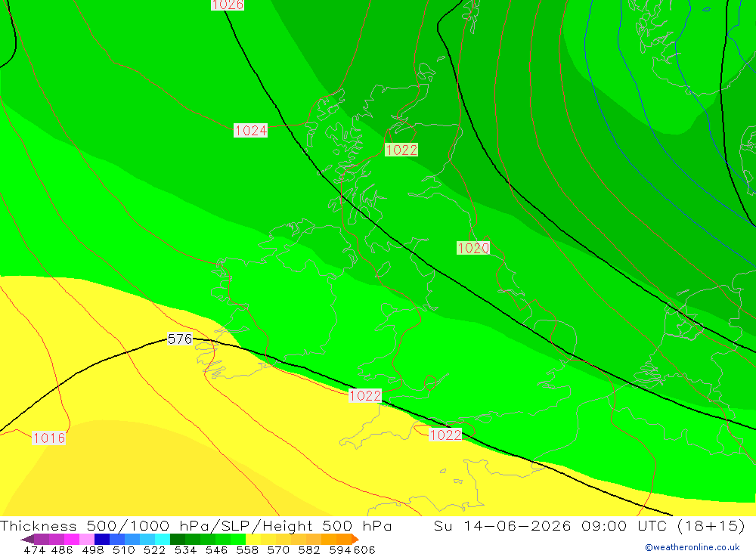The height and width of the screenshot is (554, 756).
Task: Click the 498 legend scale value
Action: click(92, 549)
